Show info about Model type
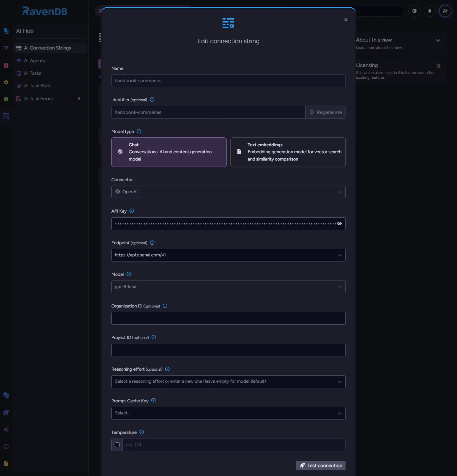The width and height of the screenshot is (457, 476). tap(139, 131)
